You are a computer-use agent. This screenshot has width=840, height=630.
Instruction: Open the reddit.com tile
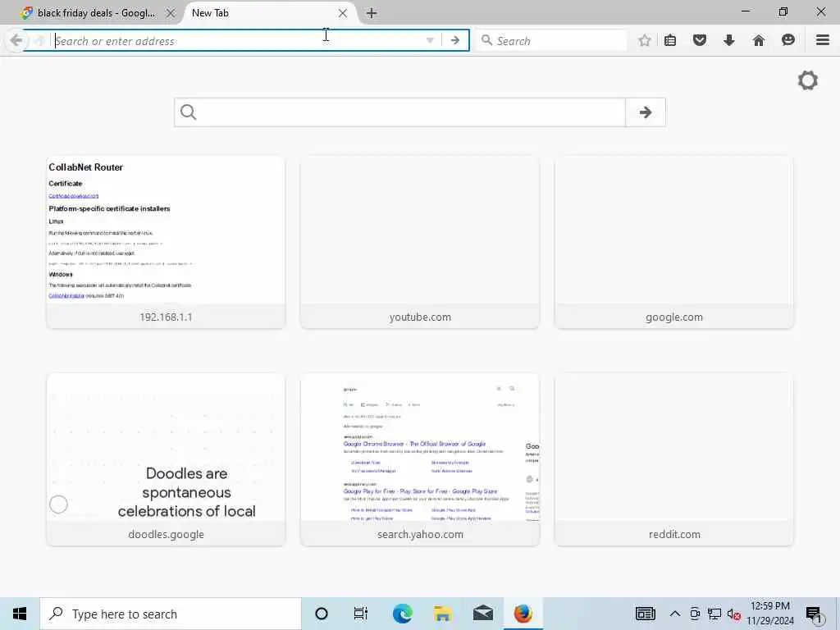pos(674,459)
